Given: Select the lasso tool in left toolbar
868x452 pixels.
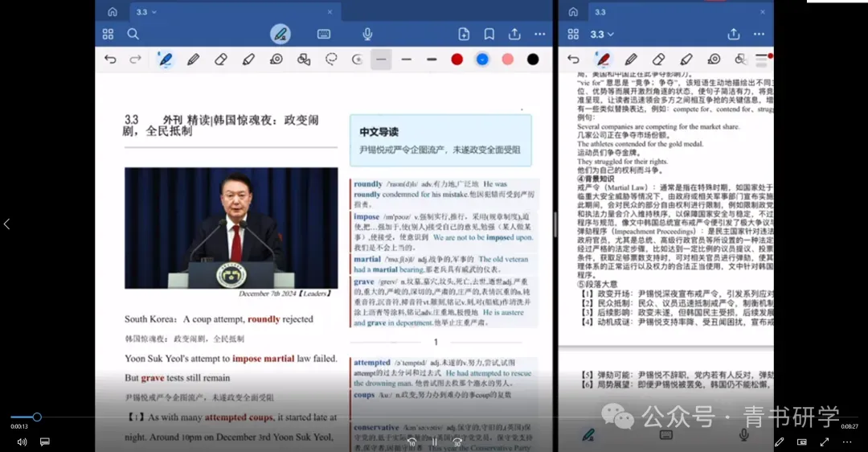Looking at the screenshot, I should pyautogui.click(x=331, y=60).
